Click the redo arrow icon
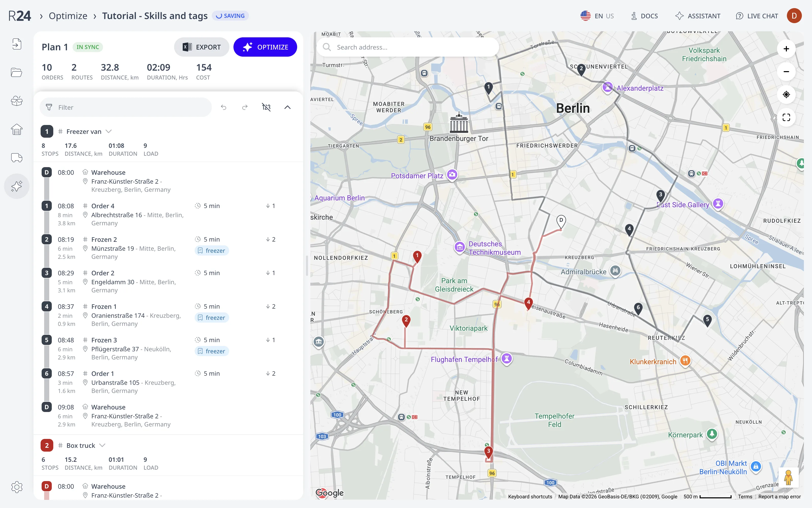The image size is (812, 508). pos(245,107)
